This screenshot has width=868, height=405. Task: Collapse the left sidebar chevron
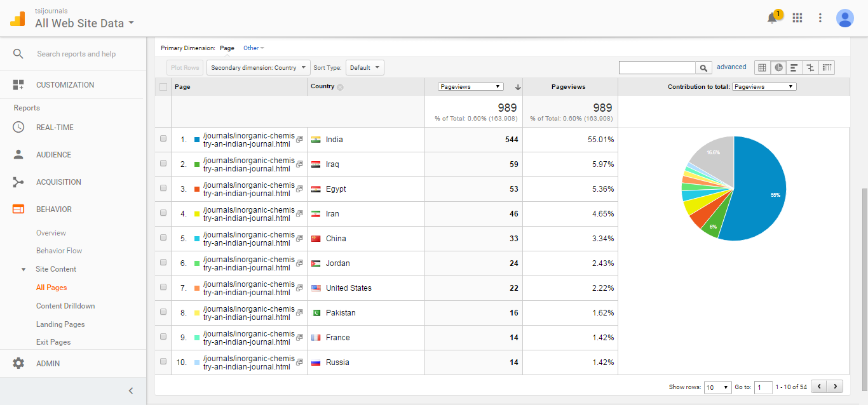(131, 390)
